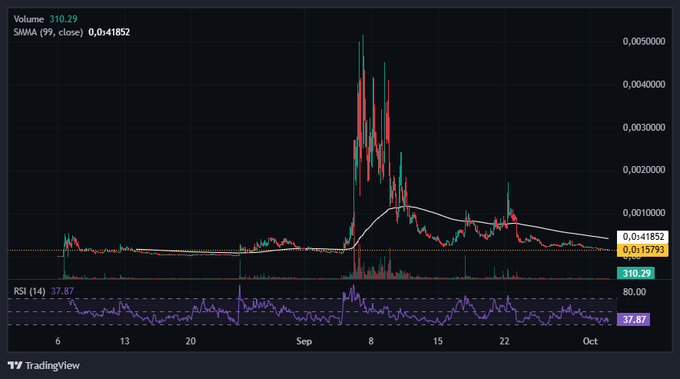Click the 22 date label on time axis
This screenshot has width=680, height=379.
tap(504, 341)
